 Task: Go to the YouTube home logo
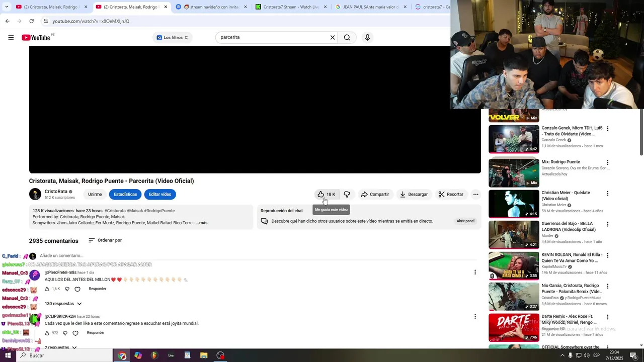pyautogui.click(x=36, y=38)
